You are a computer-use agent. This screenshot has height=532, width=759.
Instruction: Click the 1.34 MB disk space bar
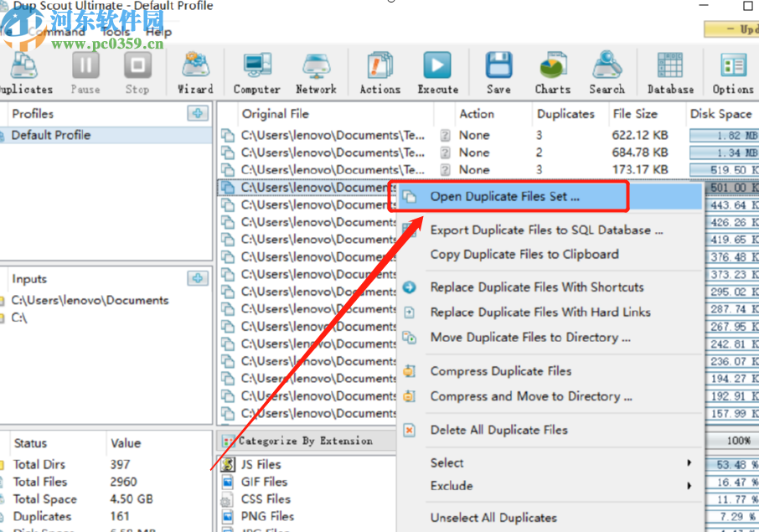724,153
